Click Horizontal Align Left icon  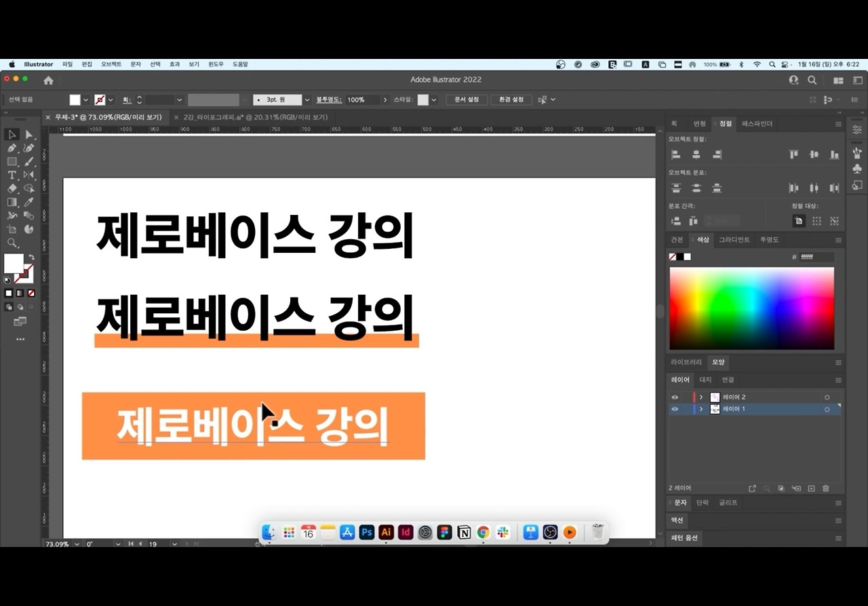tap(675, 155)
